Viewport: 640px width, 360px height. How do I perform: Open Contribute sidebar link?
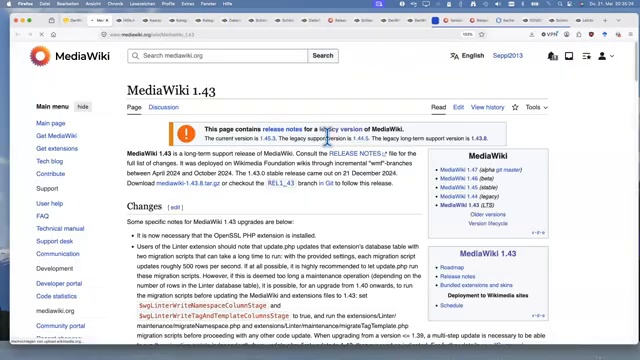(51, 174)
